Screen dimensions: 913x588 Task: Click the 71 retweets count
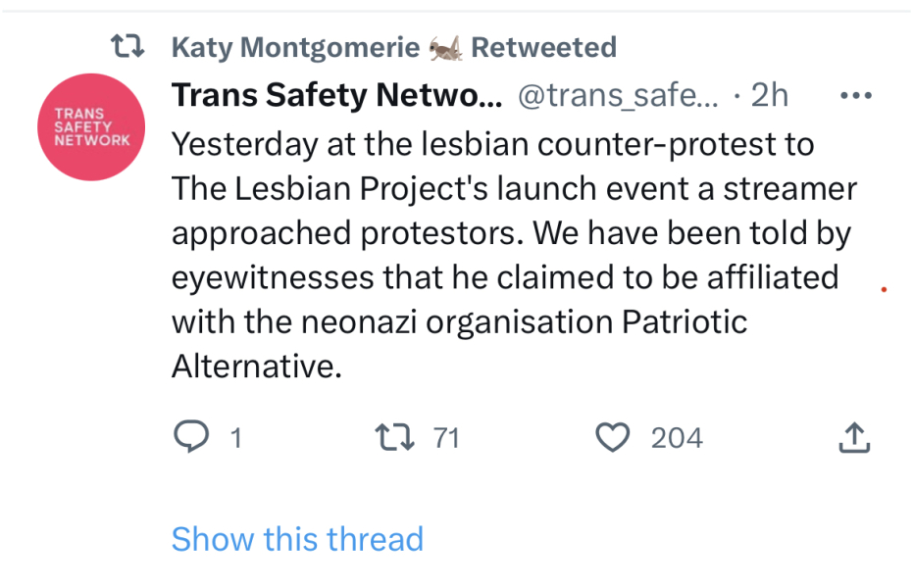coord(448,438)
